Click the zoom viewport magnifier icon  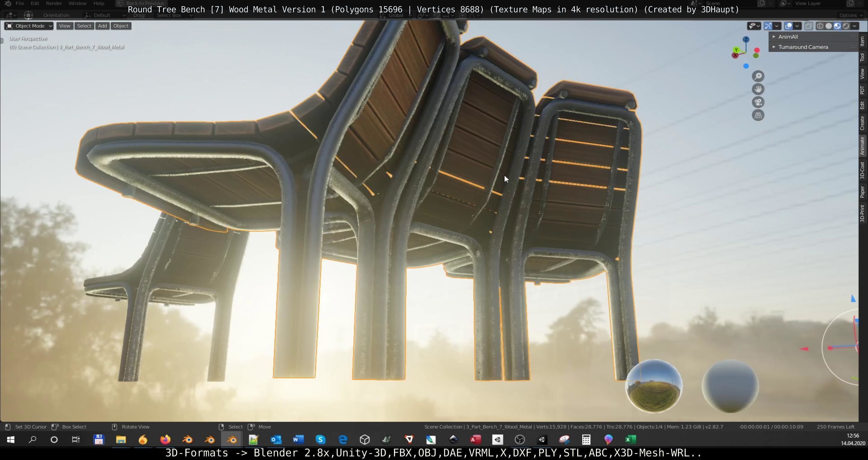coord(758,76)
